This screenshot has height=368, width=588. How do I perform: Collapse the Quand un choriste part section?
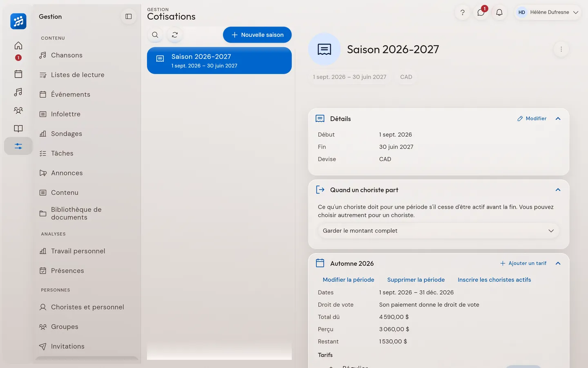(558, 190)
